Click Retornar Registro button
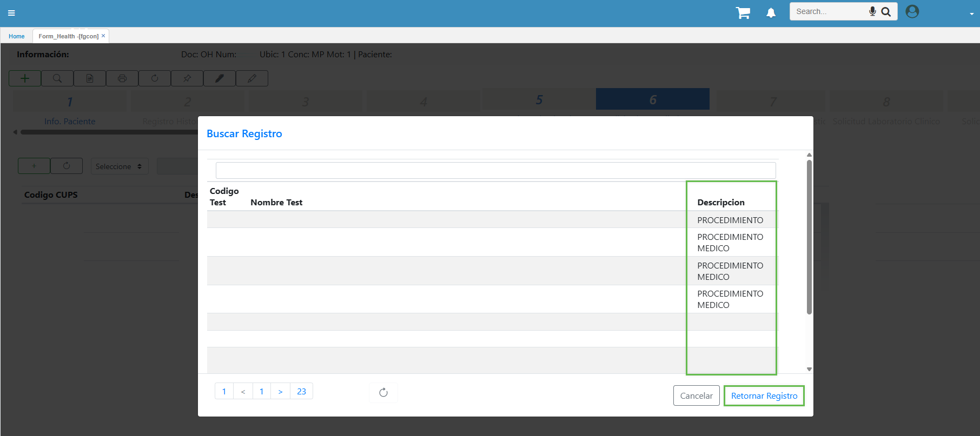The height and width of the screenshot is (436, 980). point(764,395)
